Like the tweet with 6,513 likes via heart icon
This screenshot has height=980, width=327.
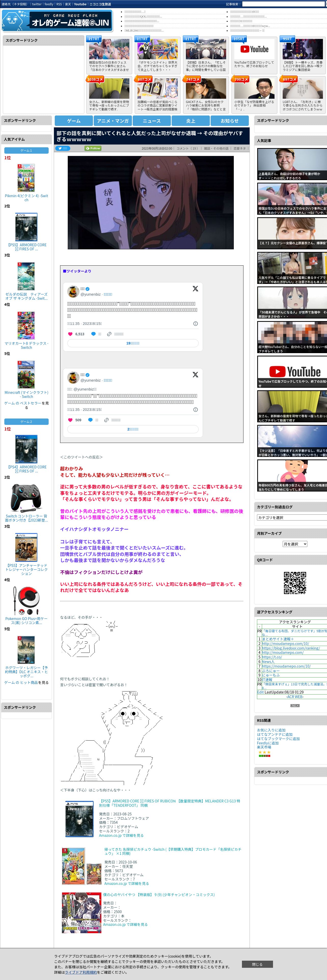click(70, 334)
